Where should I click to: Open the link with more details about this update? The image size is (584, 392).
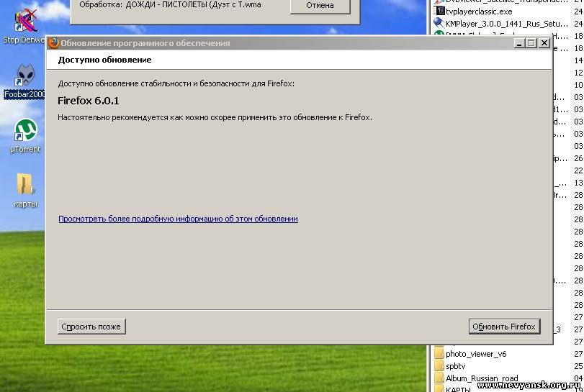(178, 219)
